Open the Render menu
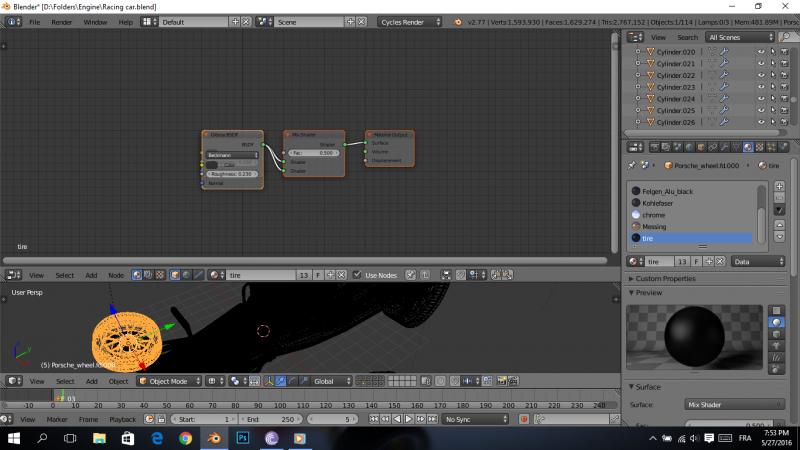Image resolution: width=800 pixels, height=450 pixels. click(62, 21)
